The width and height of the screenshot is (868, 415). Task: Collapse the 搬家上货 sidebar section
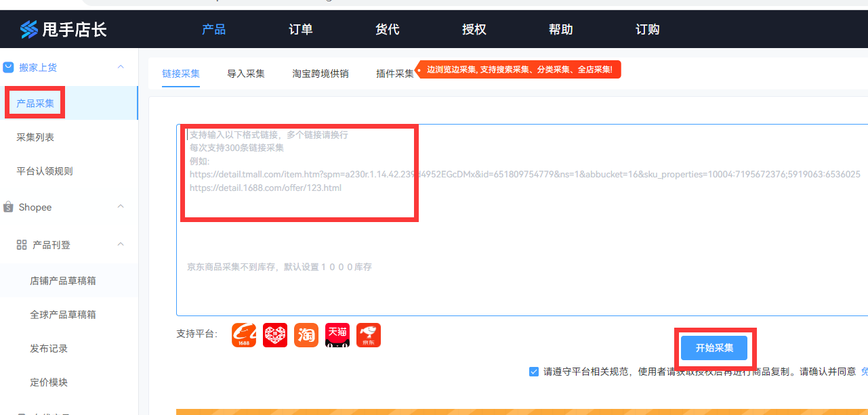[x=121, y=67]
